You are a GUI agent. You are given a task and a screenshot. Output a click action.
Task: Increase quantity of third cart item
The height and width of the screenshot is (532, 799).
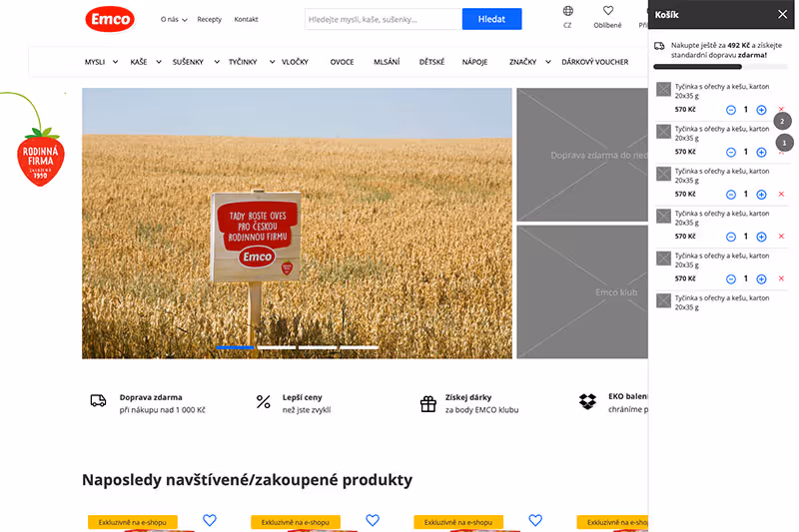(x=761, y=195)
